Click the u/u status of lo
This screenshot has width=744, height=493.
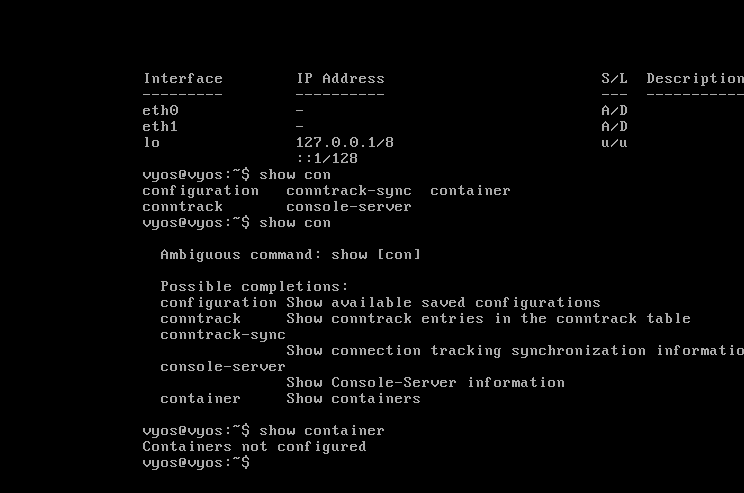[x=614, y=142]
